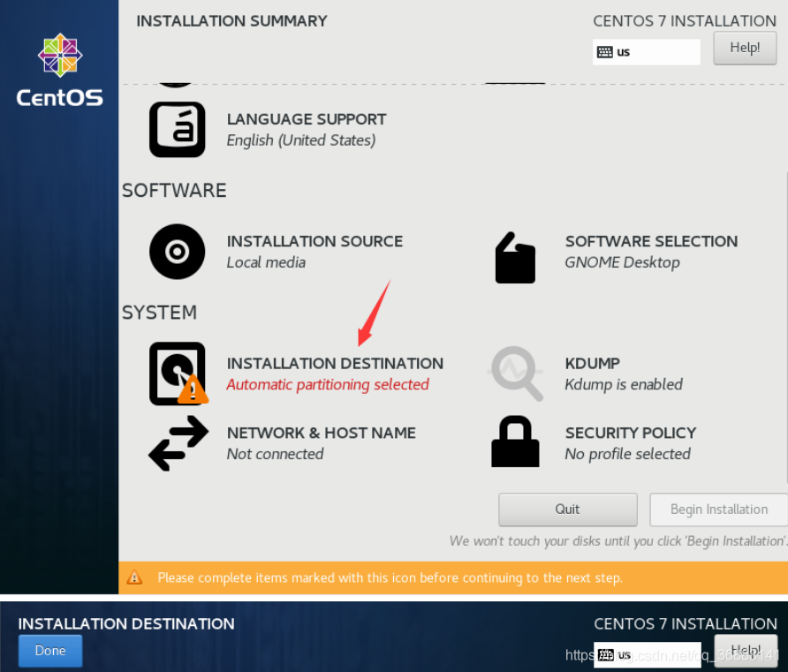The width and height of the screenshot is (788, 672).
Task: Click 'Automatic partitioning selected' status text
Action: (328, 385)
